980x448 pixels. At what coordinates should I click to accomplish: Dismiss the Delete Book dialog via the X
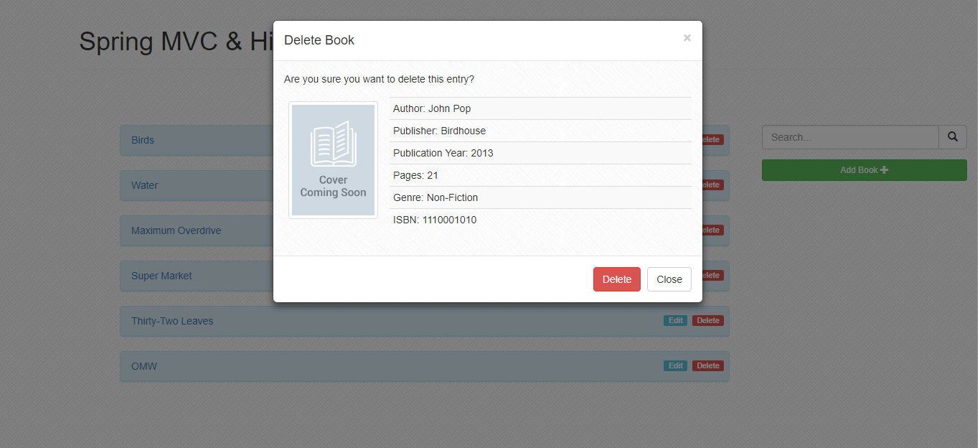(687, 38)
